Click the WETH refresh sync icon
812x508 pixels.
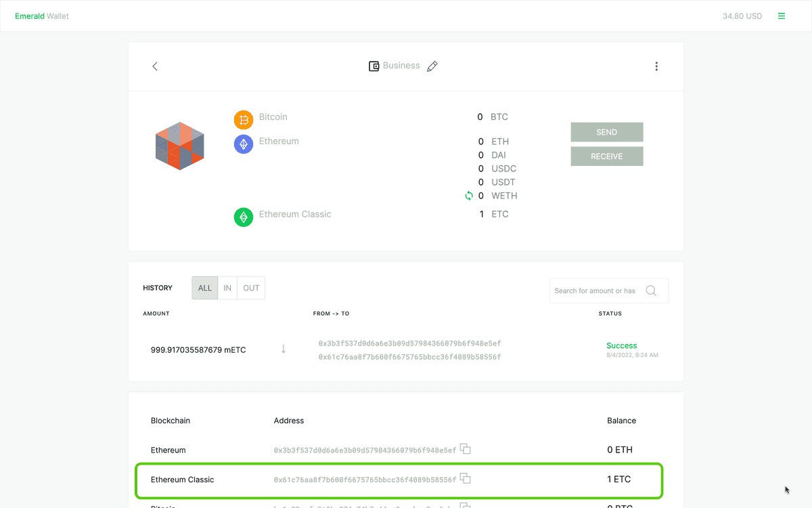coord(469,196)
